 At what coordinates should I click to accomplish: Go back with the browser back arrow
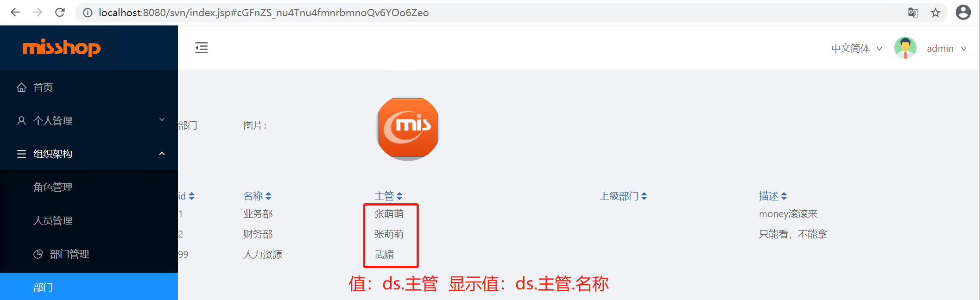[x=15, y=12]
